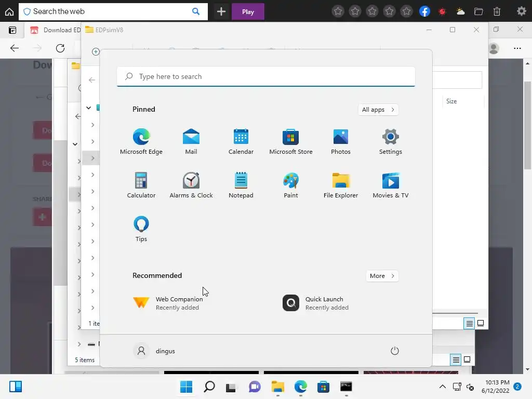Show hidden system tray icons
Image resolution: width=532 pixels, height=399 pixels.
point(443,387)
